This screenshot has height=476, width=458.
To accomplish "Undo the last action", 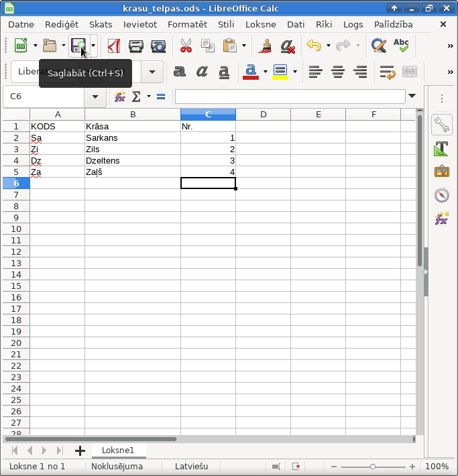I will 314,46.
